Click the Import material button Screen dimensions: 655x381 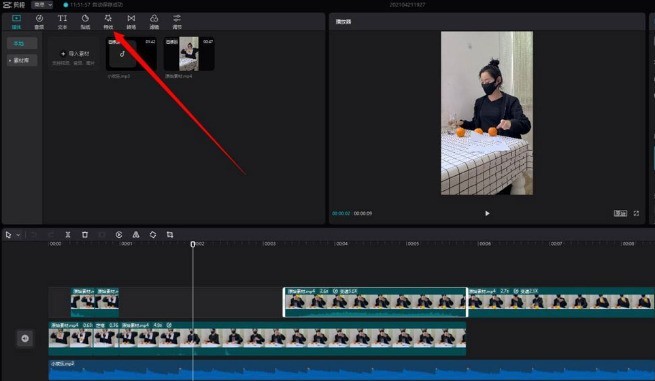click(x=74, y=54)
